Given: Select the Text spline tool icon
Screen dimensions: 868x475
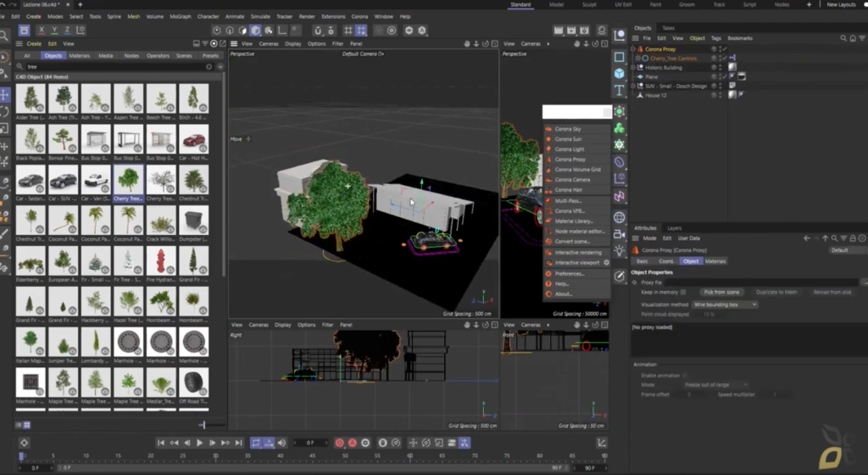Looking at the screenshot, I should click(619, 90).
